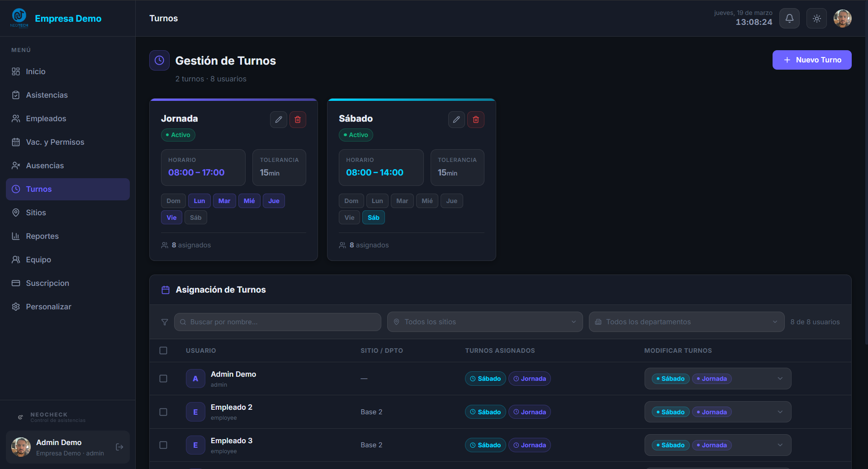Edit the Jornada shift using pencil icon
The height and width of the screenshot is (469, 868).
pos(278,119)
